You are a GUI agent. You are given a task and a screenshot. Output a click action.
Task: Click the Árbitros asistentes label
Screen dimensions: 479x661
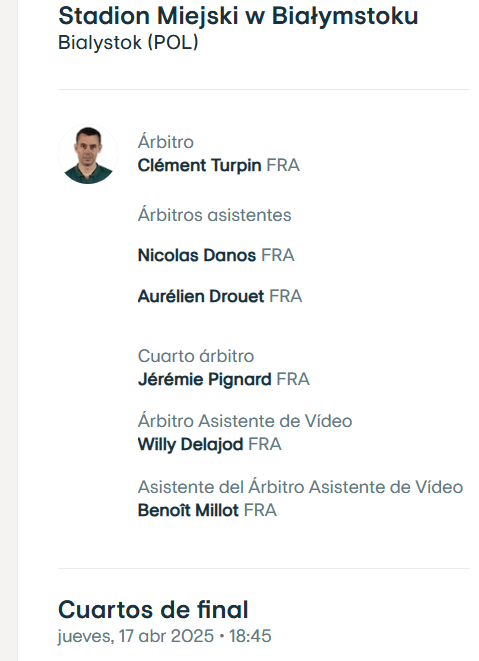point(215,215)
